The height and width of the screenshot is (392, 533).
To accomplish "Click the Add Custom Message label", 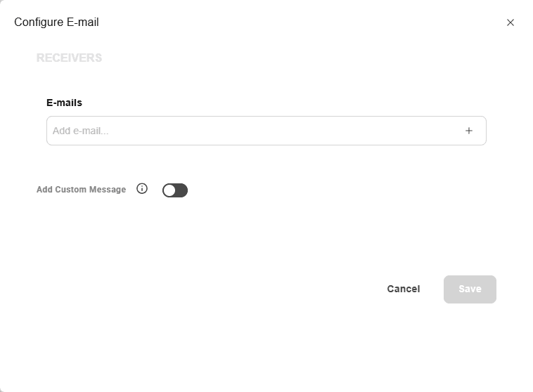I will [x=82, y=190].
